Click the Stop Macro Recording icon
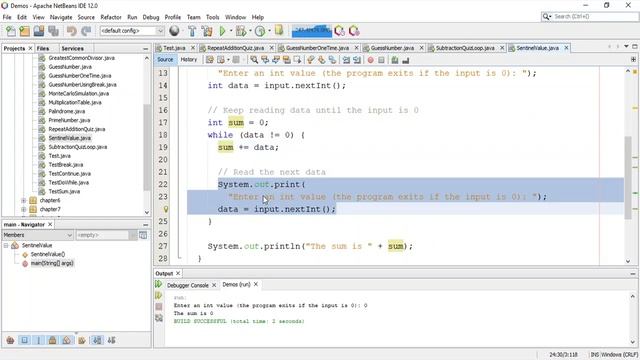640x360 pixels. pos(381,60)
